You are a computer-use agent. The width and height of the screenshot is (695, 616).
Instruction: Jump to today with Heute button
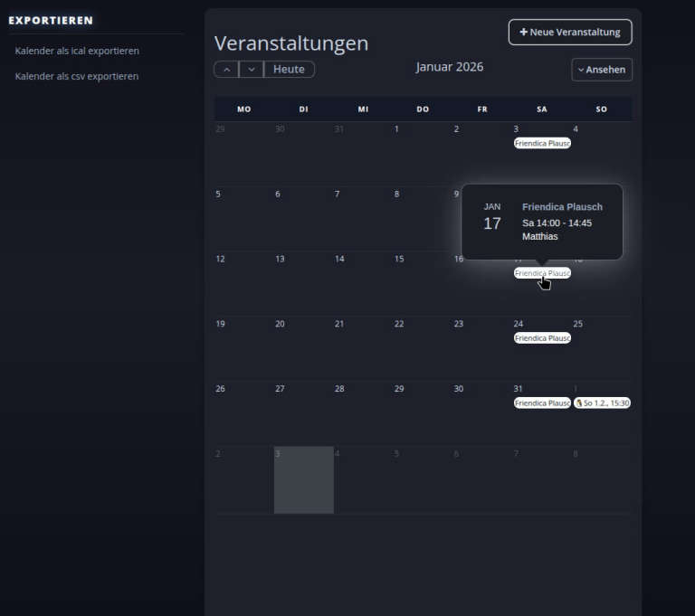click(x=289, y=70)
